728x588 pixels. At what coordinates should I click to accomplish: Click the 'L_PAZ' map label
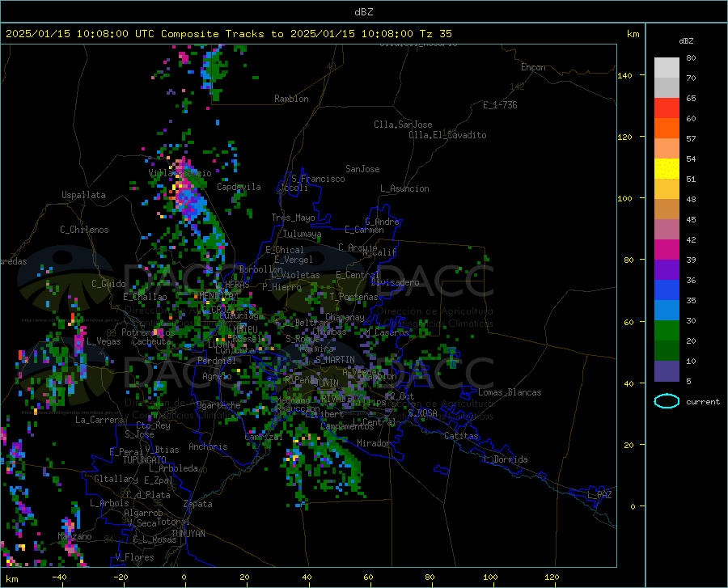599,495
